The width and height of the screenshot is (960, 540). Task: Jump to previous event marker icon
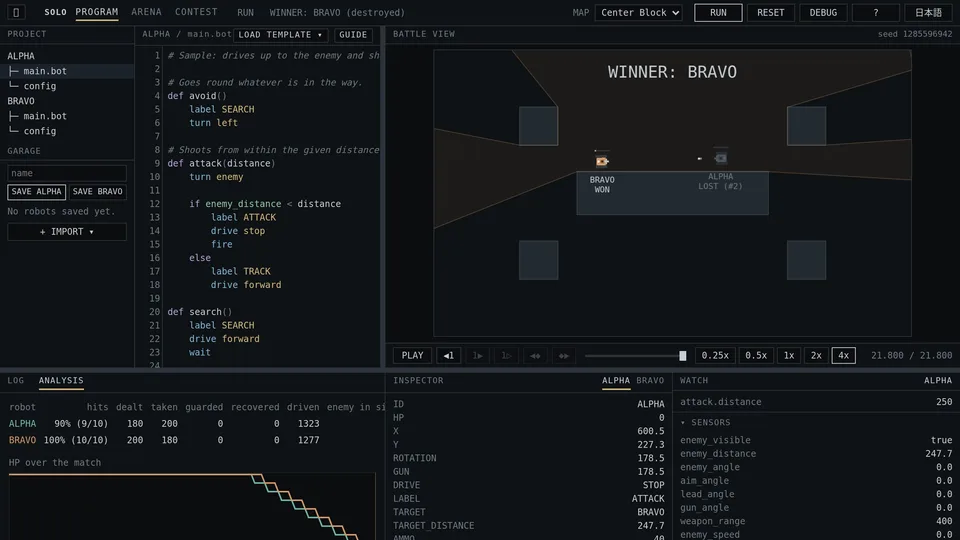pyautogui.click(x=535, y=355)
